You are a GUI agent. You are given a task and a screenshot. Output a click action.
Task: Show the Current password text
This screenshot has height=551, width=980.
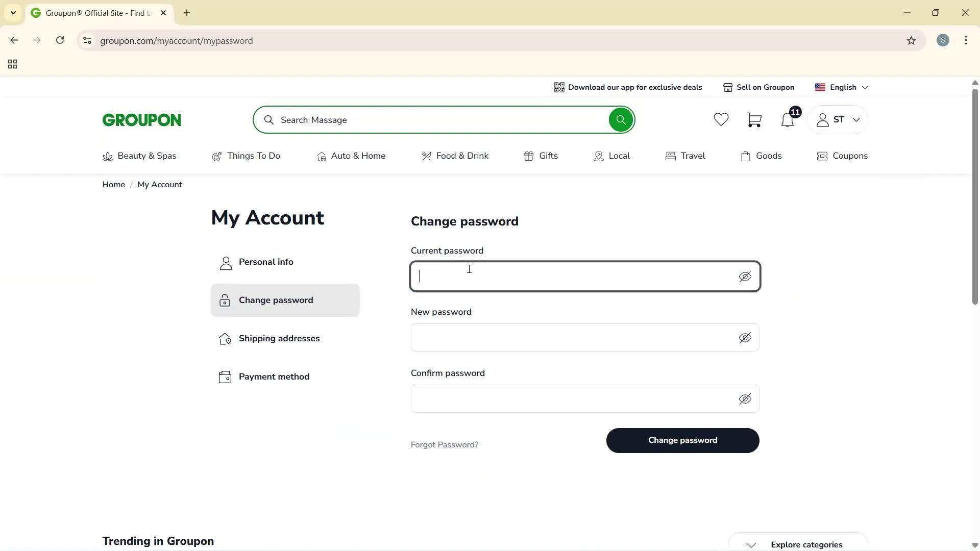click(x=745, y=277)
